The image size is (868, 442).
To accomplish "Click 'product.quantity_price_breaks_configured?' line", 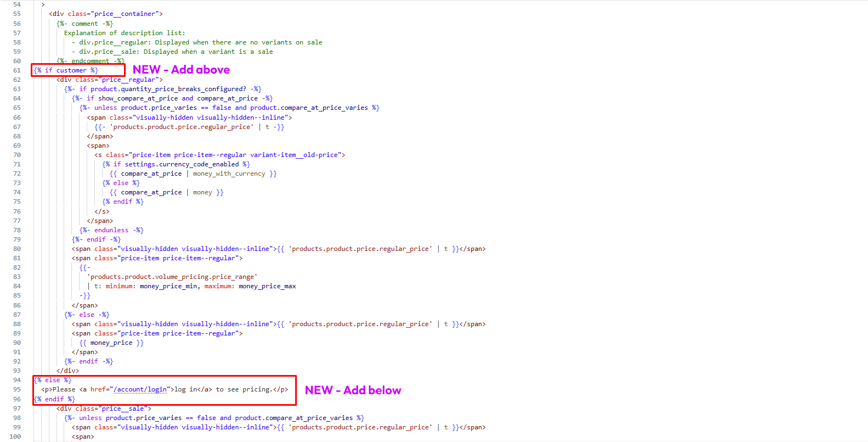I will click(x=163, y=89).
